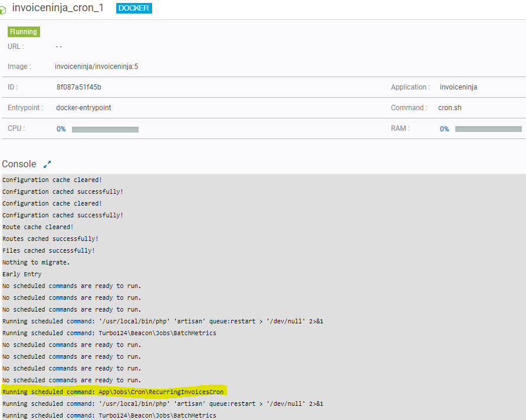This screenshot has height=420, width=526.
Task: Click the queue:restart log entry
Action: click(162, 321)
